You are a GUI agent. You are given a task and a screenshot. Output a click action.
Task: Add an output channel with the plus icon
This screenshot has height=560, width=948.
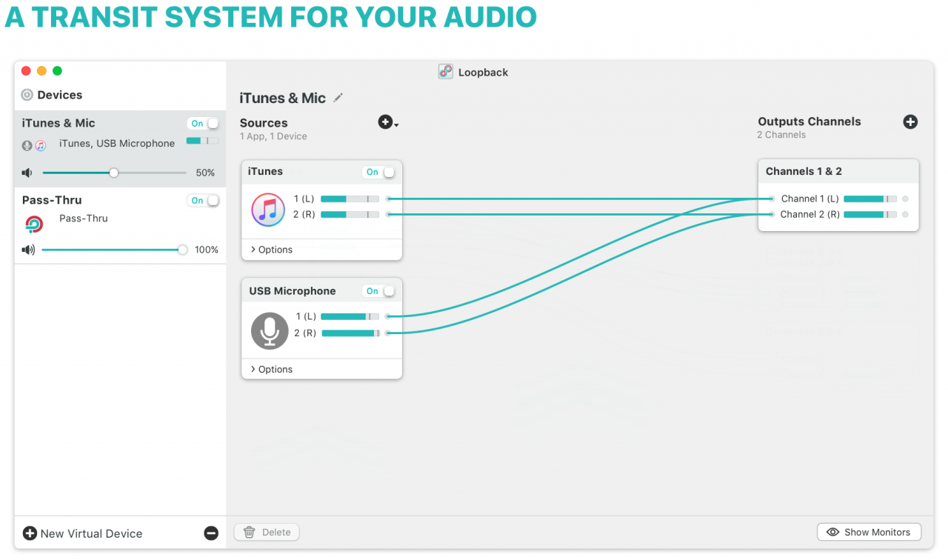[910, 122]
